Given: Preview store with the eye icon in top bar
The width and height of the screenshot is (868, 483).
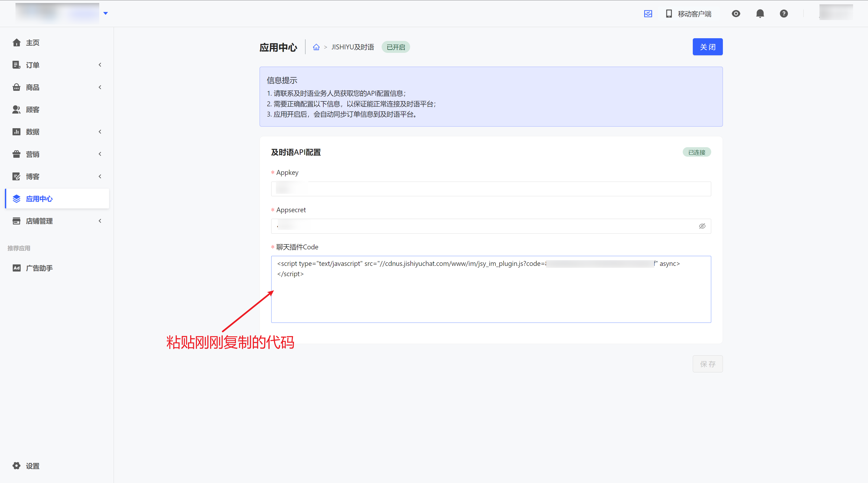Looking at the screenshot, I should 736,14.
